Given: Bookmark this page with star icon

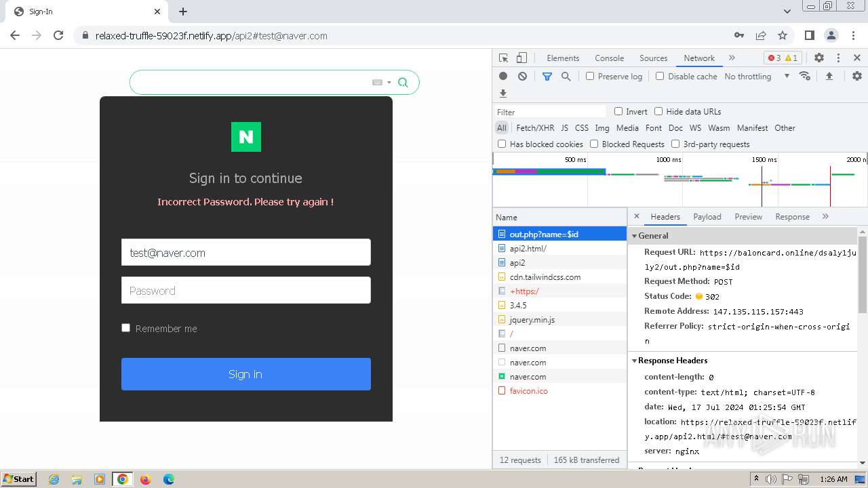Looking at the screenshot, I should [x=783, y=35].
